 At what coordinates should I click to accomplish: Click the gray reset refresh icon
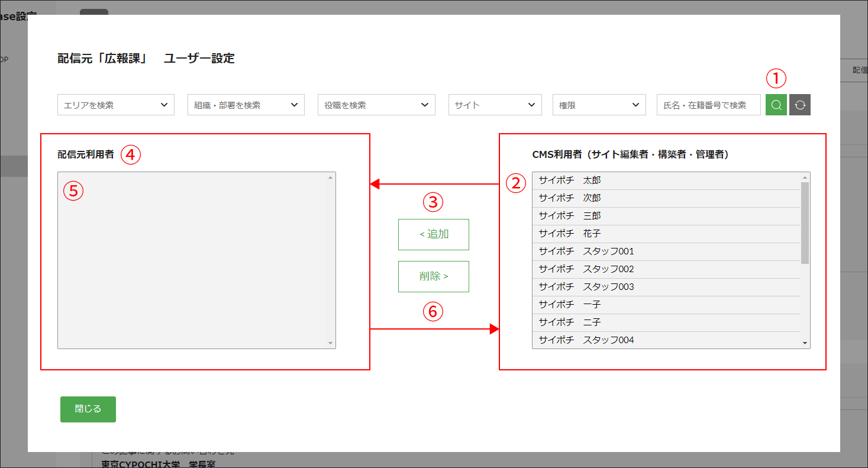point(800,105)
